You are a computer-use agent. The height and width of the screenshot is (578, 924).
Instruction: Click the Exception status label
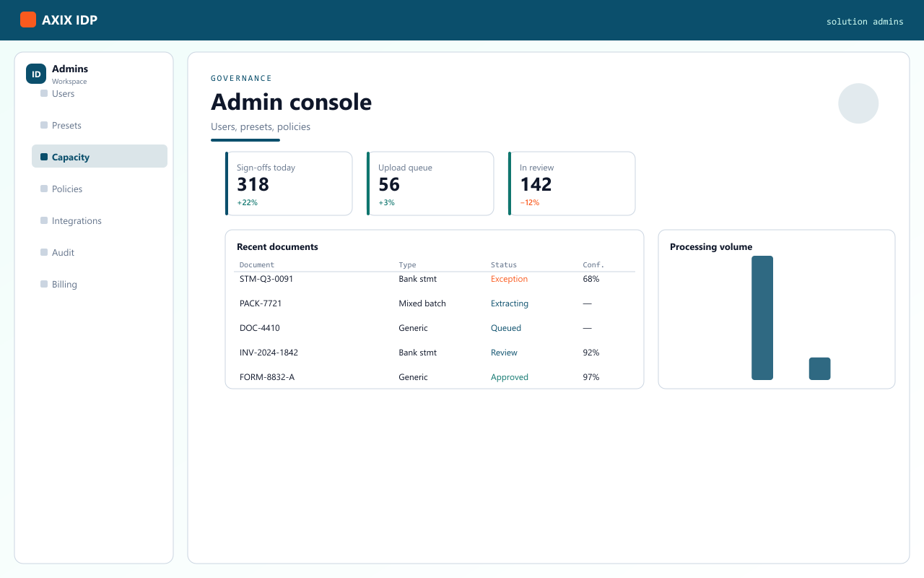[509, 279]
